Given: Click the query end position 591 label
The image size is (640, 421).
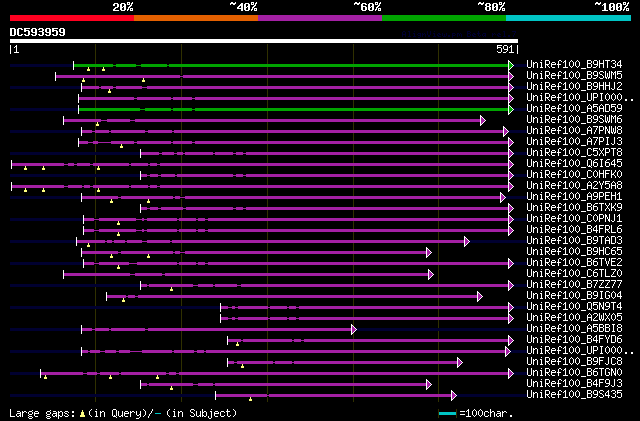Looking at the screenshot, I should [x=505, y=49].
